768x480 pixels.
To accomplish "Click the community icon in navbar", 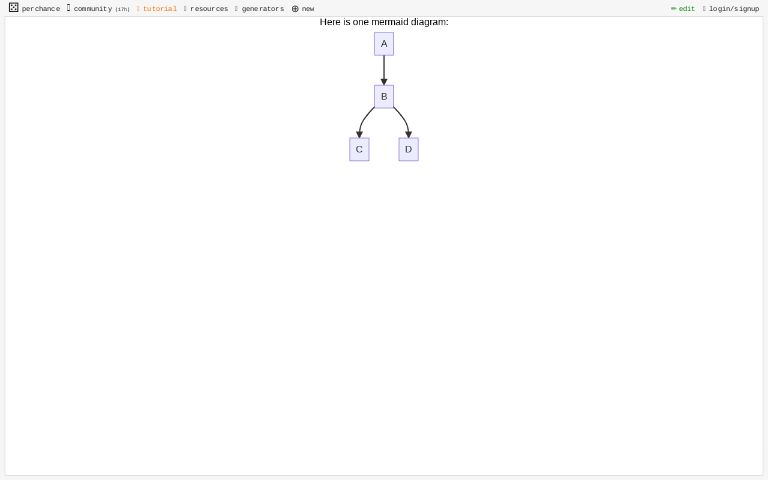I will point(69,8).
